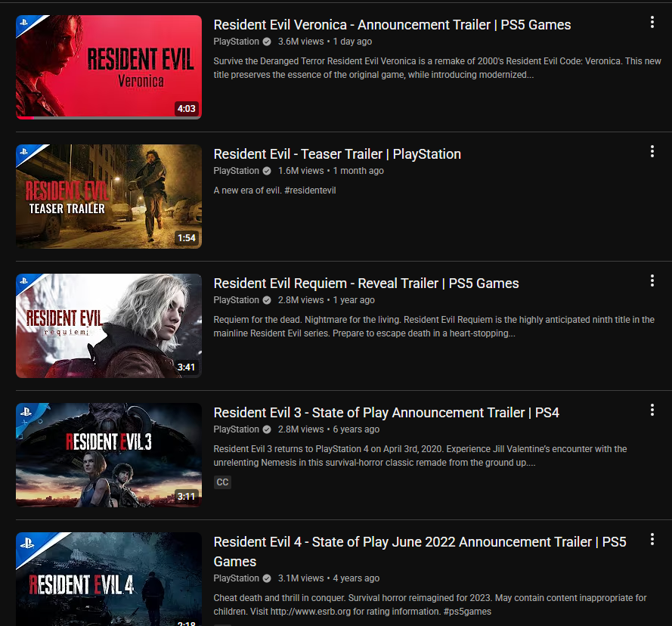Click verified badge on Resident Evil 3 row
The height and width of the screenshot is (626, 672).
point(267,429)
